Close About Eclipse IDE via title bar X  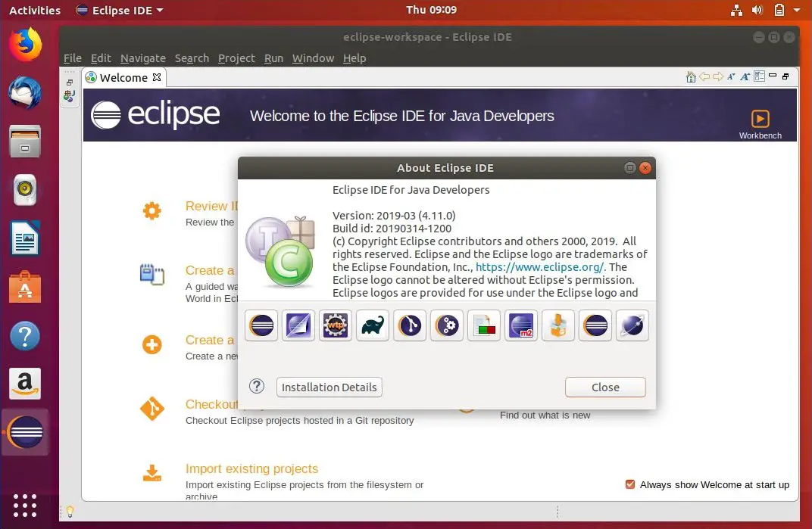[x=645, y=168]
